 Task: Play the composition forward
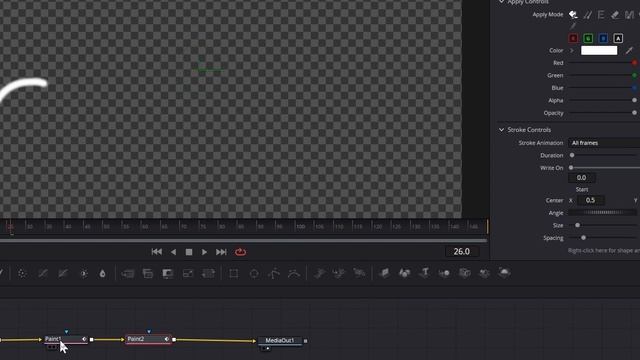204,252
